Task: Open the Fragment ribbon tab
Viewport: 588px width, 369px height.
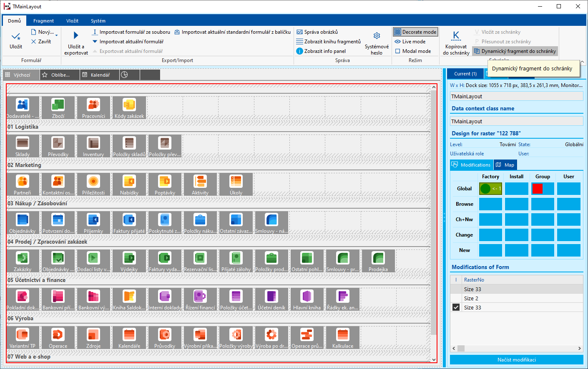Action: (x=43, y=21)
